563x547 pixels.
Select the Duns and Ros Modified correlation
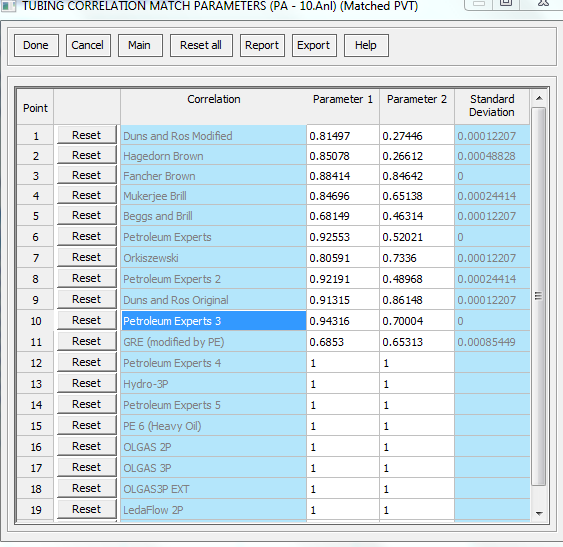(x=214, y=135)
